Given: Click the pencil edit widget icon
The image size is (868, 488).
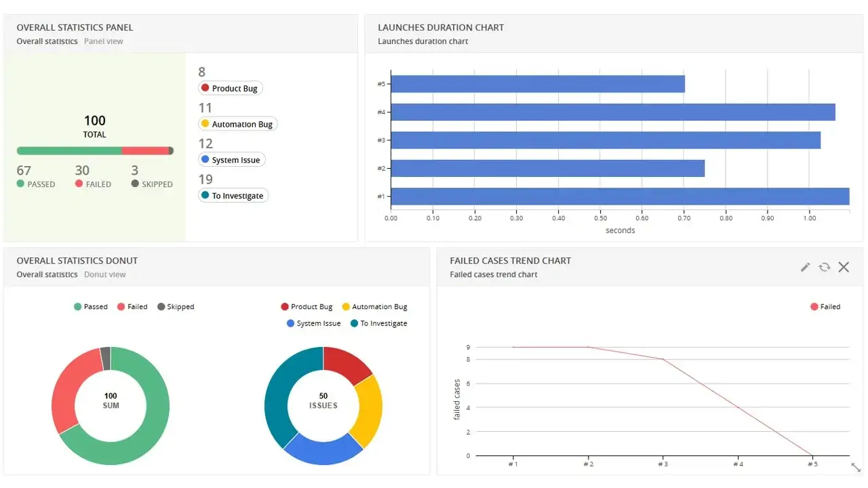Looking at the screenshot, I should click(x=805, y=267).
